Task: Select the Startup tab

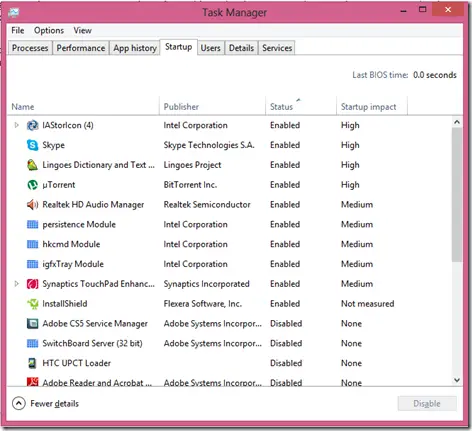Action: [x=179, y=47]
